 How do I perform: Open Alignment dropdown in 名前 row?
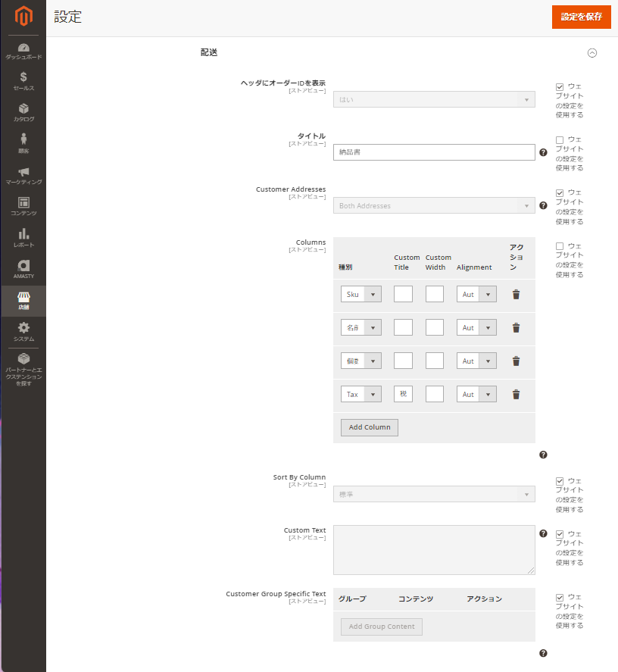click(x=476, y=328)
